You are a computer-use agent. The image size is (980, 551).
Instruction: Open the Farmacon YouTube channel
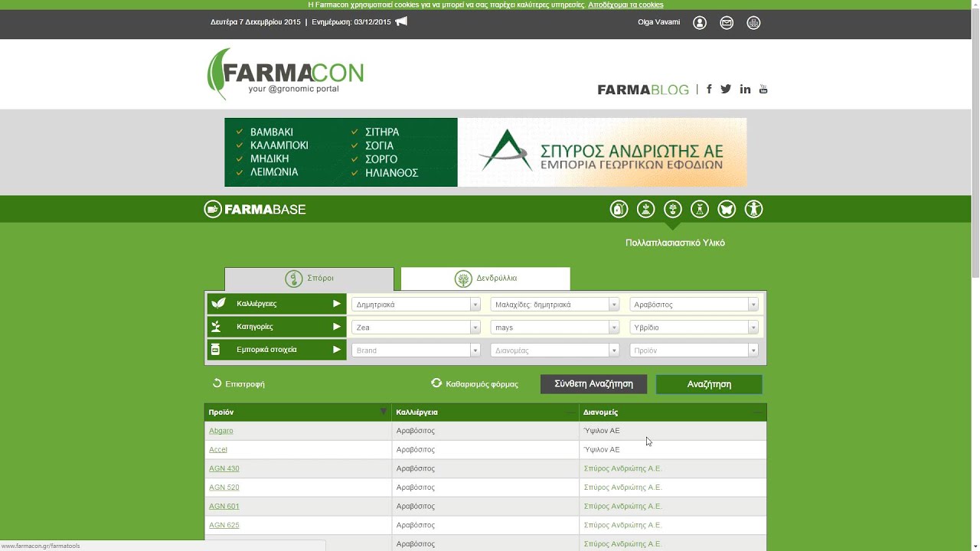tap(763, 90)
